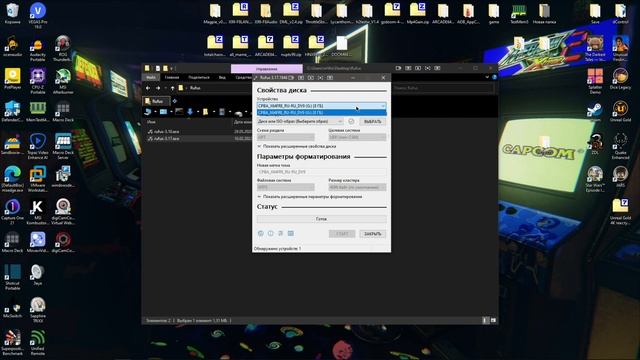Open the Shotcut Portable shortcut
The width and height of the screenshot is (640, 360).
(x=12, y=277)
